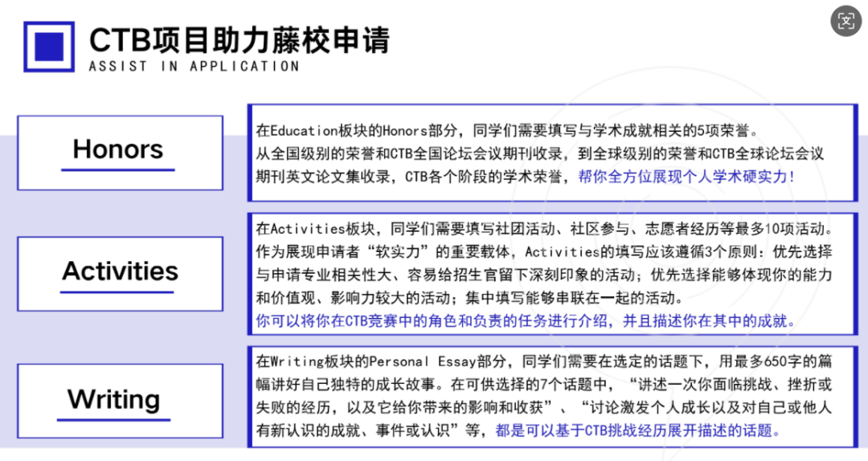868x461 pixels.
Task: Click the line starting 在Writing板块的Personal Essay部分
Action: [x=543, y=361]
